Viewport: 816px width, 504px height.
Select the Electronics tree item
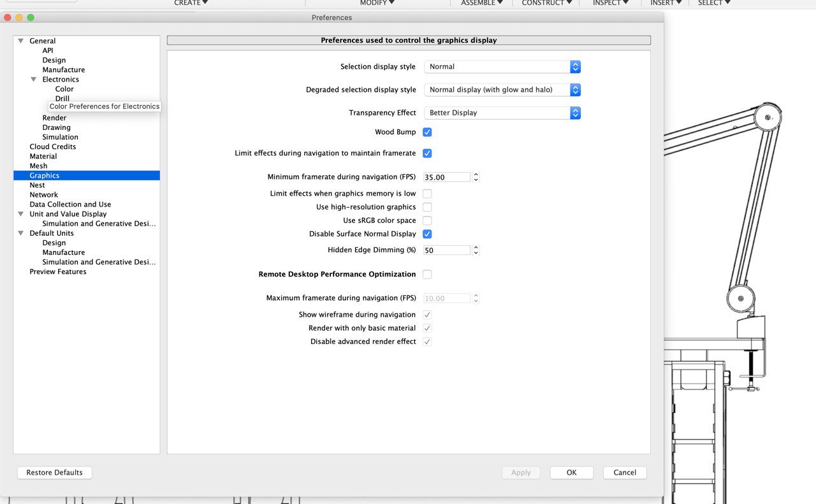tap(61, 80)
